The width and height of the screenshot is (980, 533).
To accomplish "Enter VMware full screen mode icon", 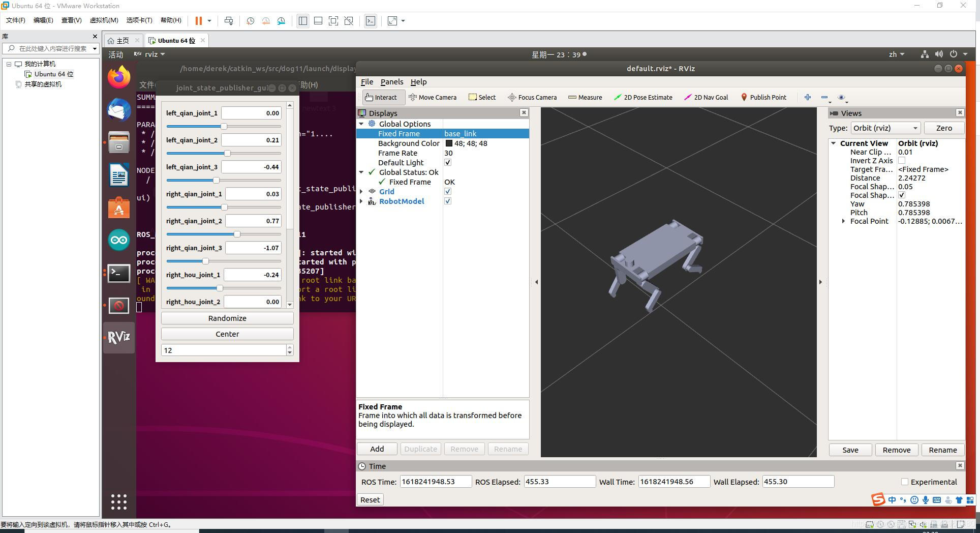I will pos(333,21).
